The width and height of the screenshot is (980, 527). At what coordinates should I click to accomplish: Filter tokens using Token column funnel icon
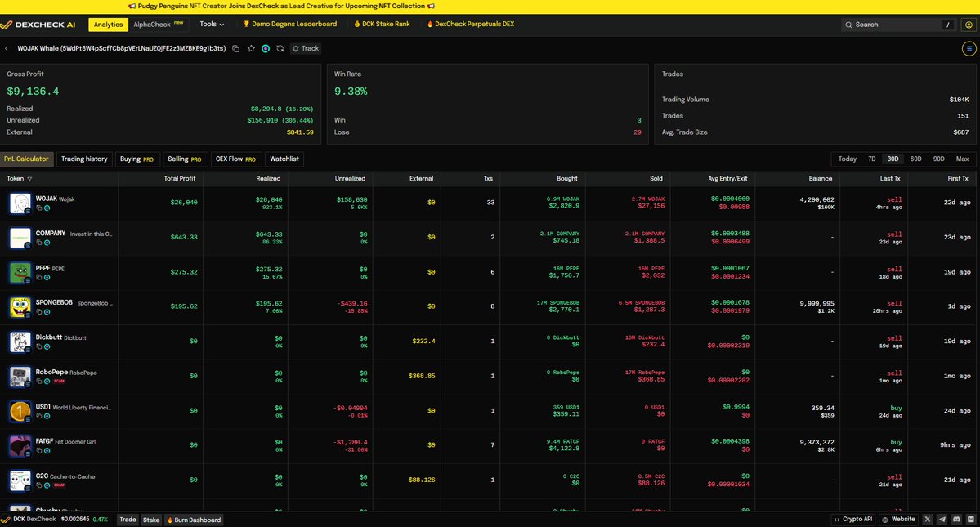(x=29, y=179)
